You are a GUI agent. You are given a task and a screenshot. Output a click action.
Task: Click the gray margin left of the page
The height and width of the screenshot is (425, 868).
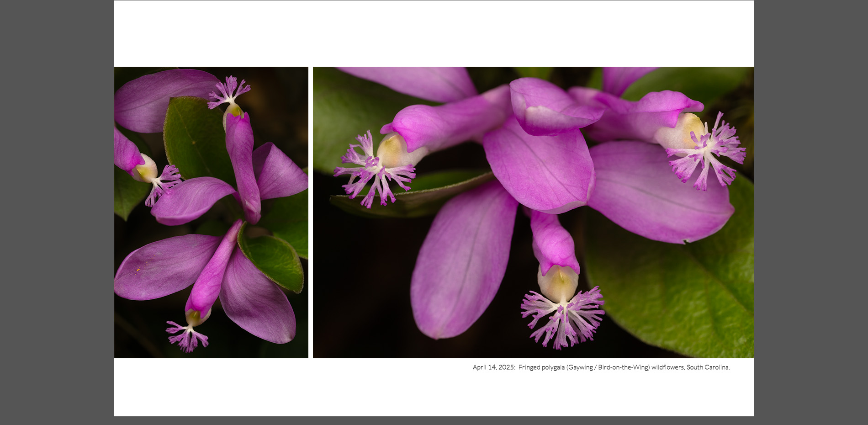[x=57, y=212]
